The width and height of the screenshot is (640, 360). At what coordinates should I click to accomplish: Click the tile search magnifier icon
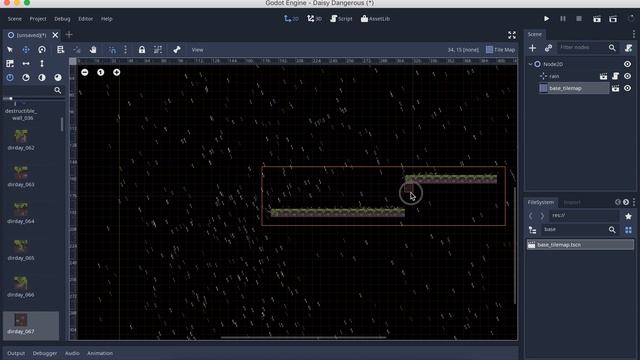pos(58,90)
